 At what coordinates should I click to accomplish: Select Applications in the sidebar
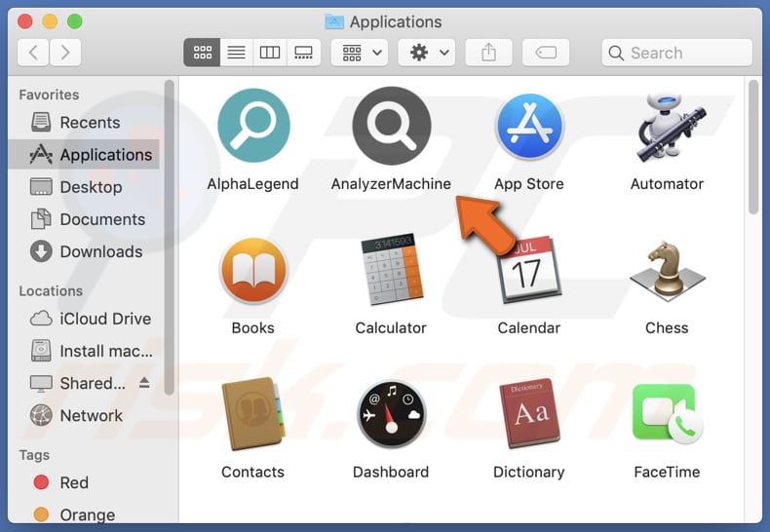pos(84,155)
